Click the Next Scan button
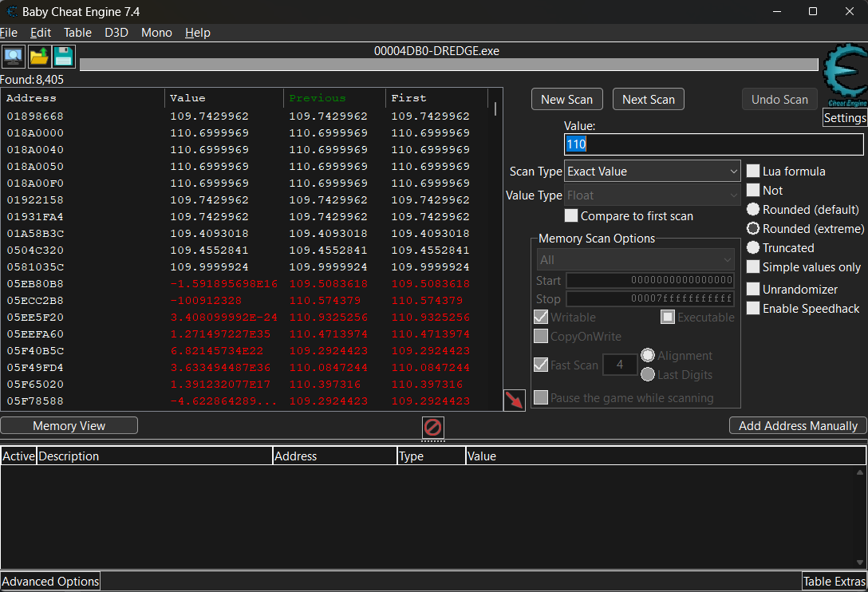The height and width of the screenshot is (592, 868). coord(649,99)
